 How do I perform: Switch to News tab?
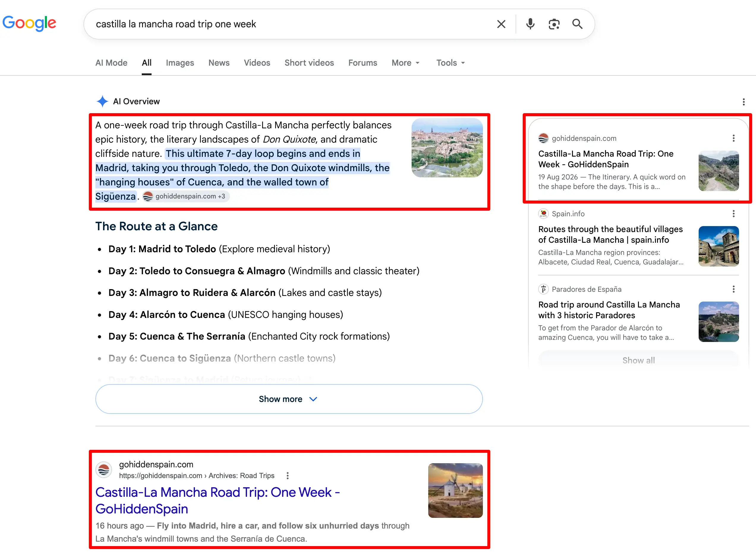pyautogui.click(x=219, y=63)
